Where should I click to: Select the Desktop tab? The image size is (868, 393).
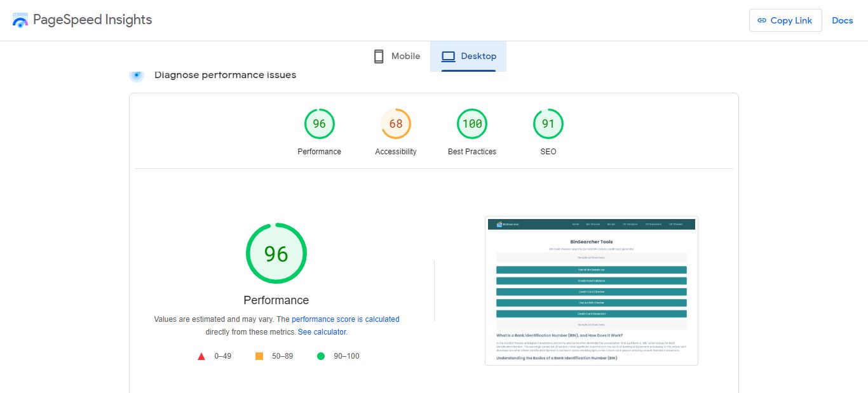[468, 57]
